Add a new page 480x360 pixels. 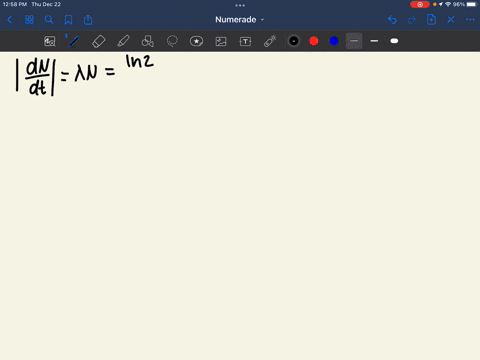[431, 20]
